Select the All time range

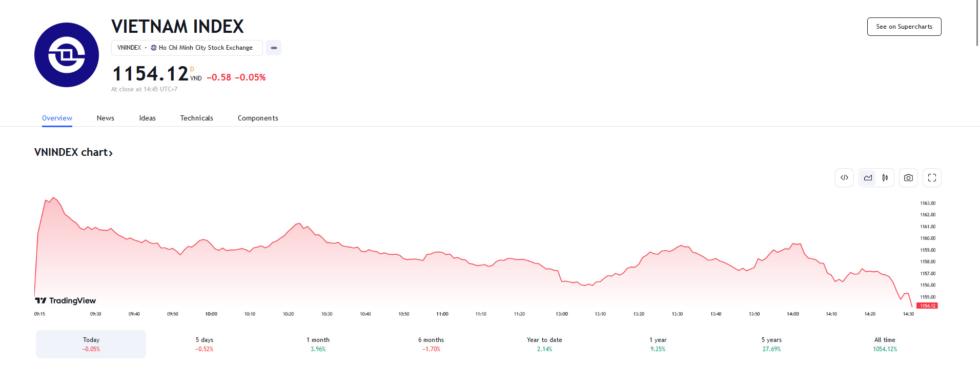[885, 344]
